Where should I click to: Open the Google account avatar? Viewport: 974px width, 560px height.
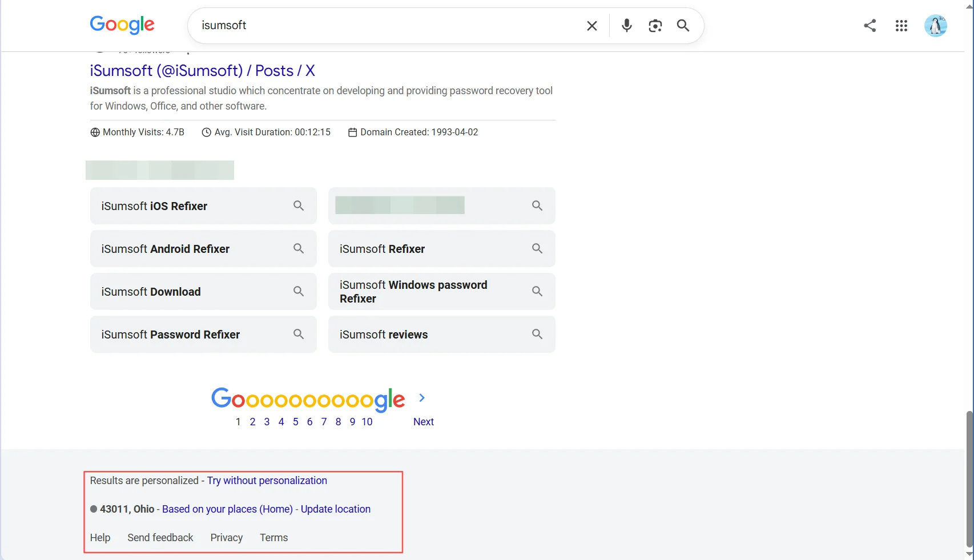[936, 26]
